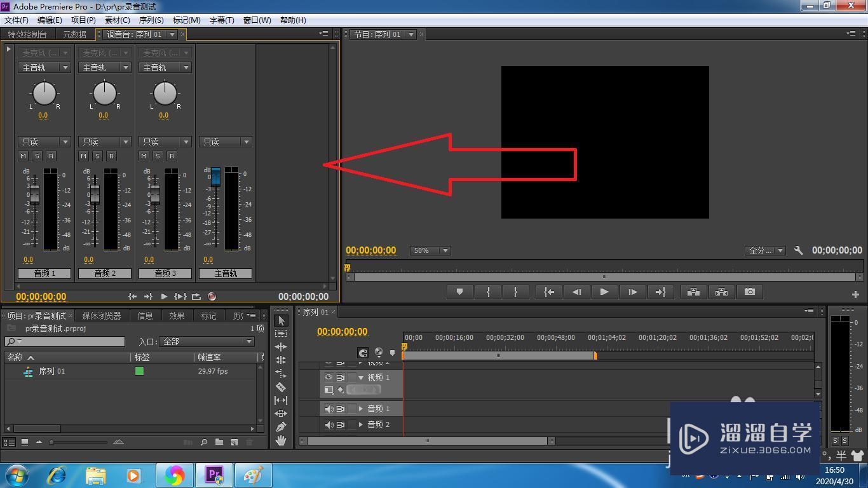Screen dimensions: 868x488
Task: Click the Record button in Audio Mixer
Action: point(212,296)
